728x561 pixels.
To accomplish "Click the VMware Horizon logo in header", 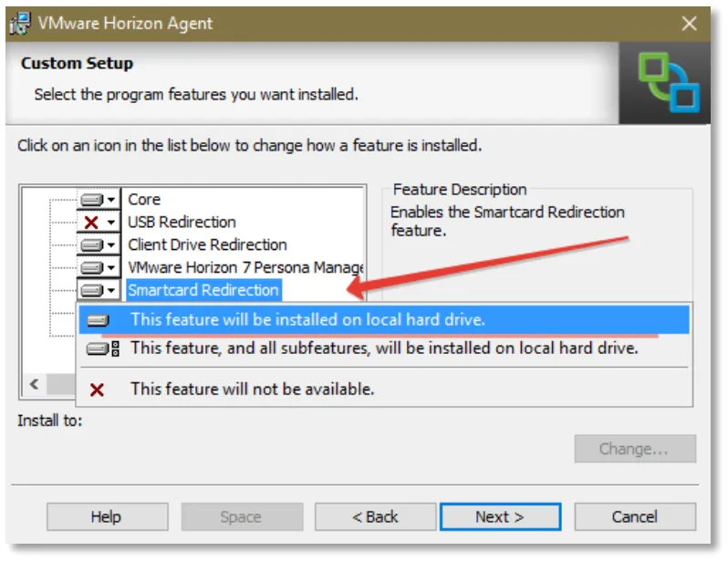I will [669, 83].
